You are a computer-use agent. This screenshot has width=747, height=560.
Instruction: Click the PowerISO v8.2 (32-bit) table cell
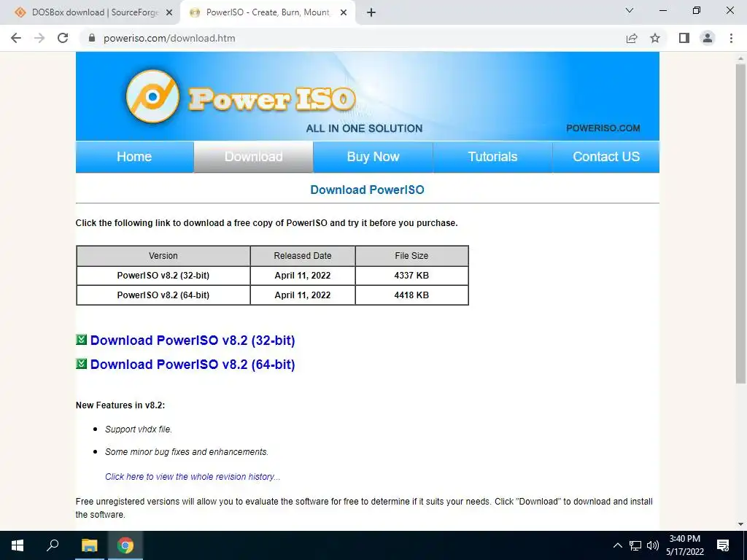[163, 275]
